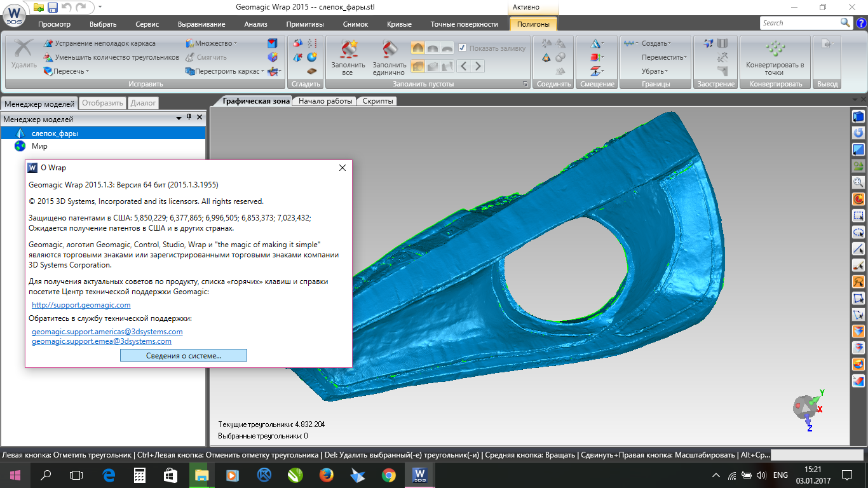Click previous hole left arrow
Screen dimensions: 868x488
click(464, 66)
